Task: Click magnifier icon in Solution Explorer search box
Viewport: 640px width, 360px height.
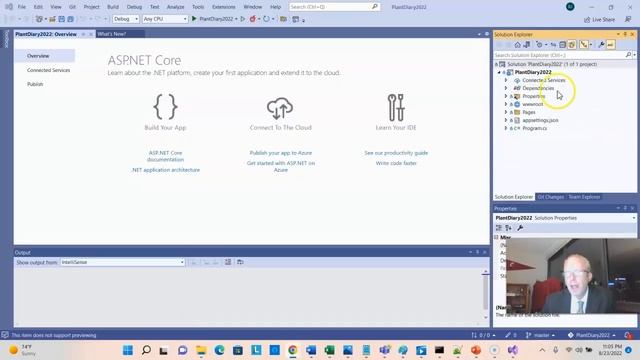Action: point(628,55)
